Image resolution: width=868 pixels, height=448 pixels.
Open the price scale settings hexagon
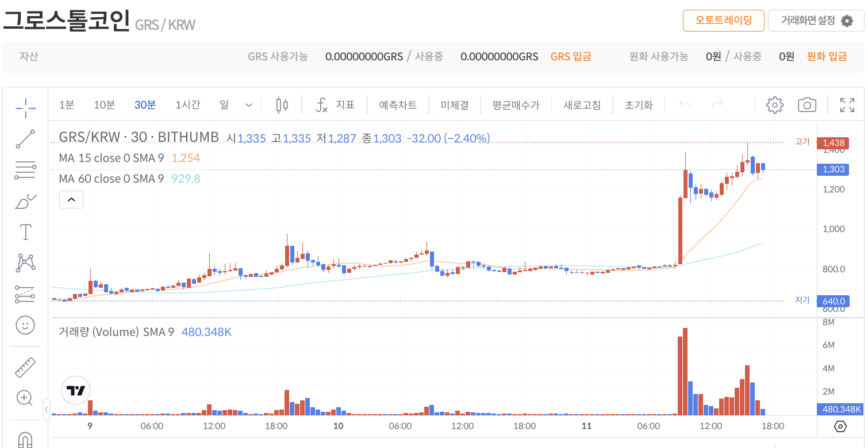click(x=840, y=426)
